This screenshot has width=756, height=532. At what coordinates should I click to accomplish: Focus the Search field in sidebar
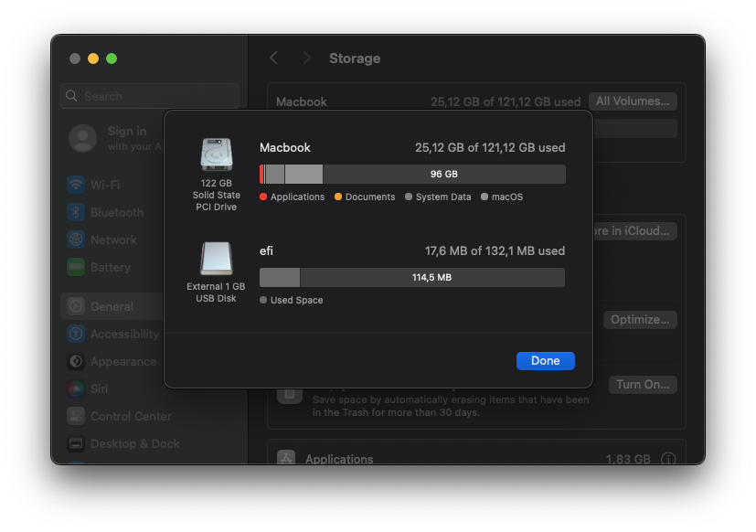point(150,96)
